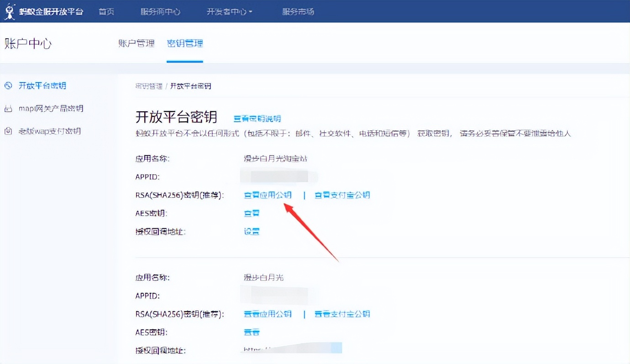View the AES密钥 of the second app 漫步白月光
This screenshot has height=364, width=630.
252,332
